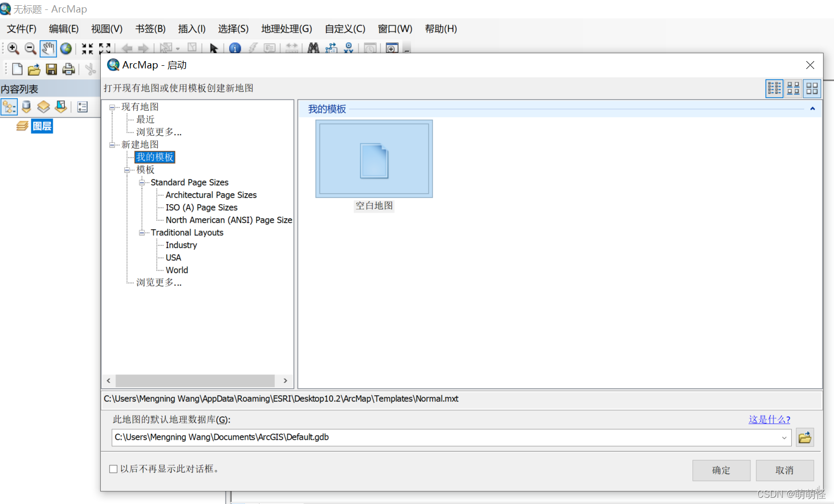834x504 pixels.
Task: Open the 地理处理(G) menu
Action: click(x=287, y=29)
